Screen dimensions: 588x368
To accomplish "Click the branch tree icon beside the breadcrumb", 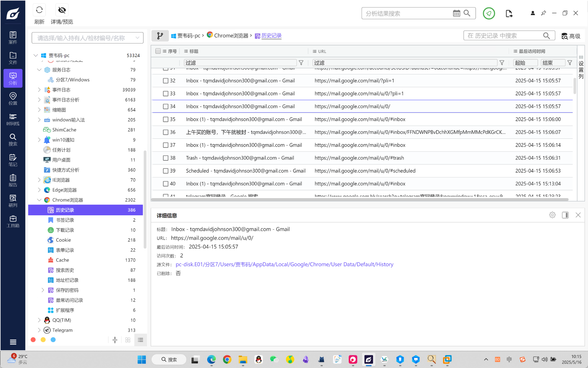I will (x=160, y=36).
